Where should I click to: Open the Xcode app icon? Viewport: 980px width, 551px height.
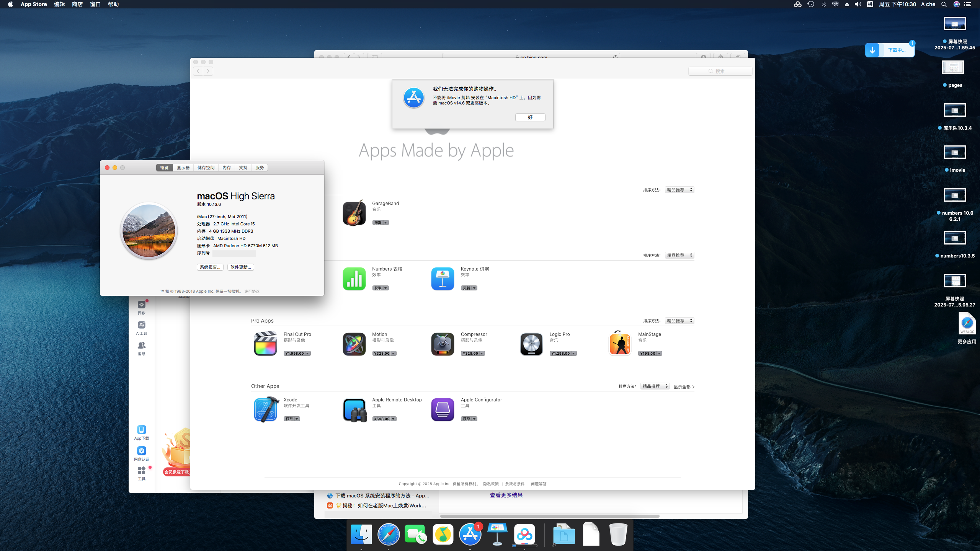click(265, 409)
